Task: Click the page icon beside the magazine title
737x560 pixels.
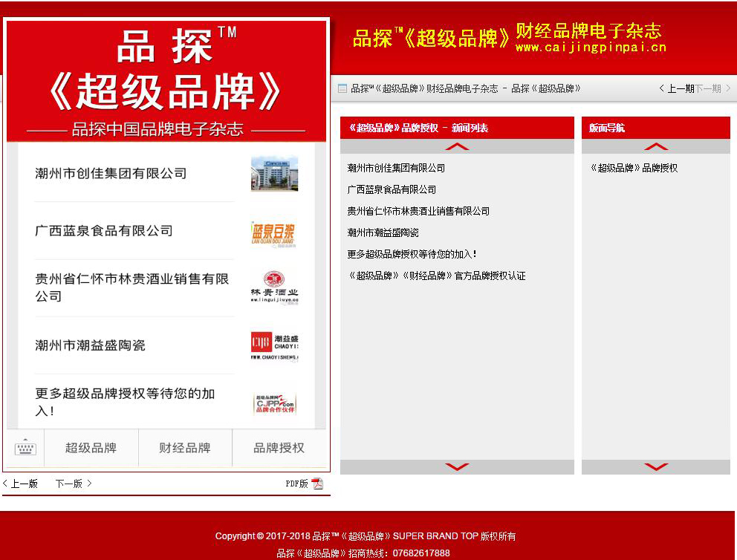Action: click(x=342, y=88)
